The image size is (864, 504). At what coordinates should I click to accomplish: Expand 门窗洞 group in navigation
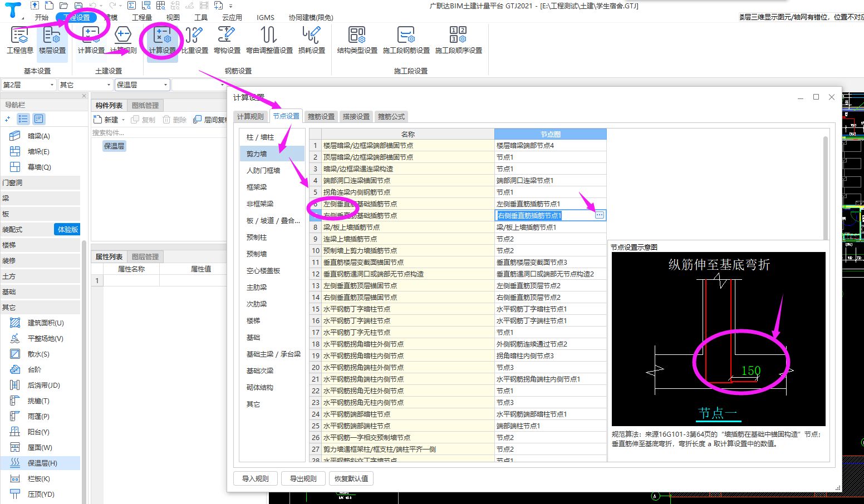click(x=41, y=182)
